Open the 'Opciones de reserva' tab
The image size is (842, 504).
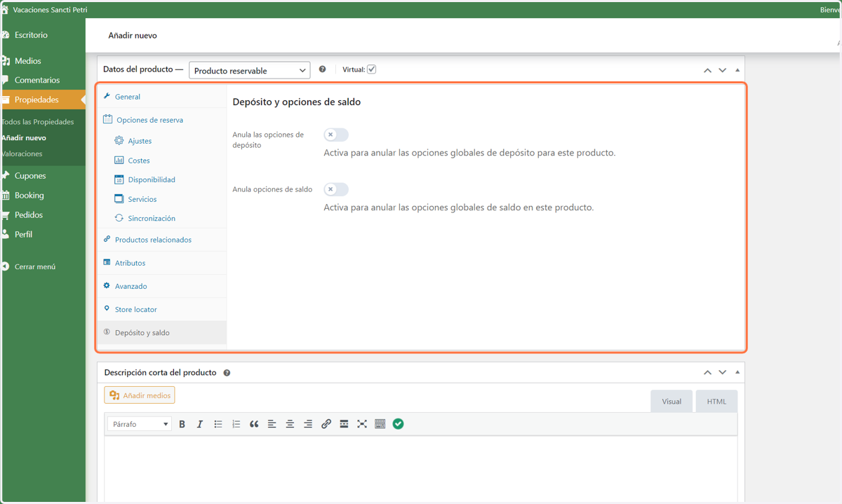[161, 120]
